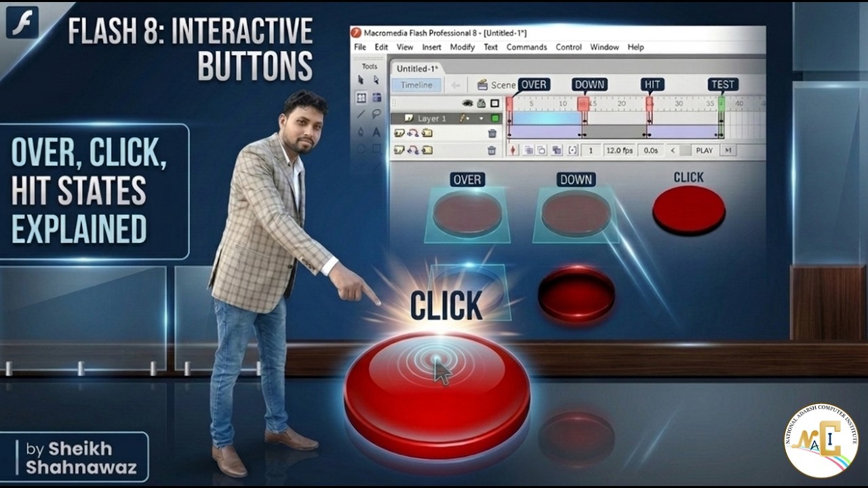Open Modify Onion Markers icon

tap(572, 150)
